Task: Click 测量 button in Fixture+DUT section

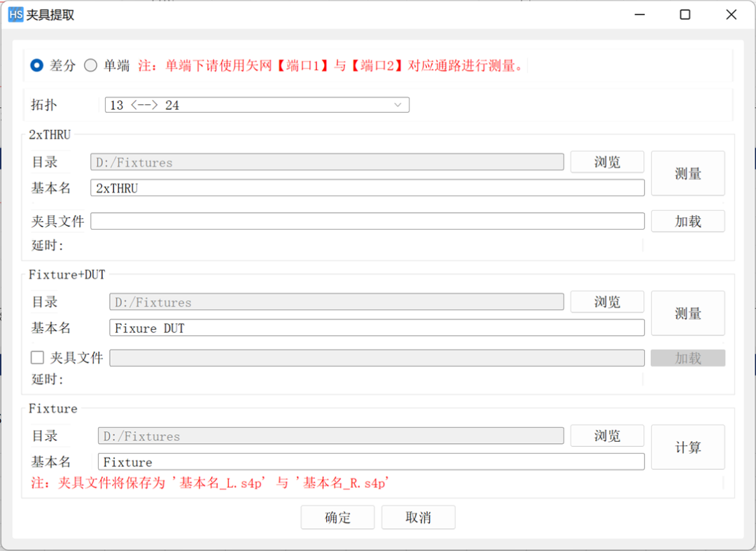Action: tap(687, 314)
